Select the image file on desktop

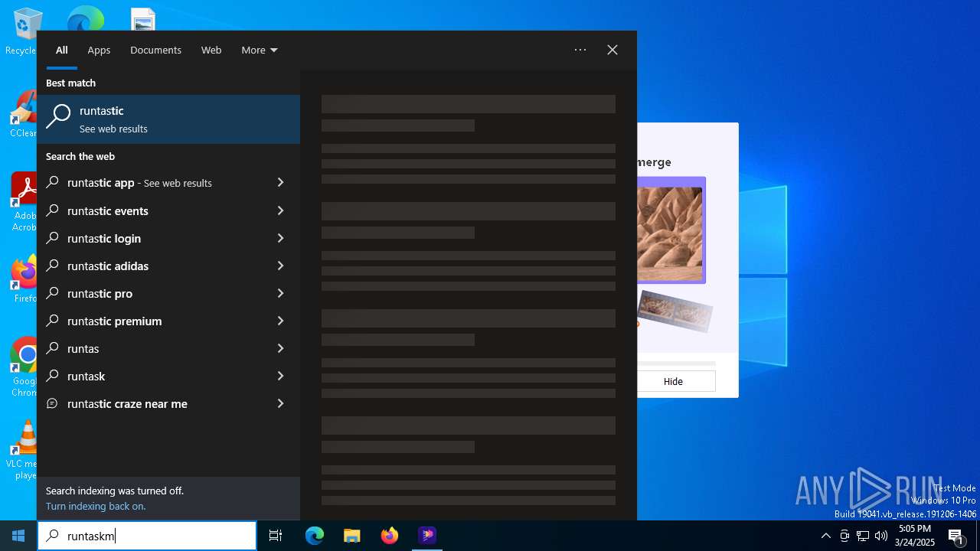click(x=143, y=20)
